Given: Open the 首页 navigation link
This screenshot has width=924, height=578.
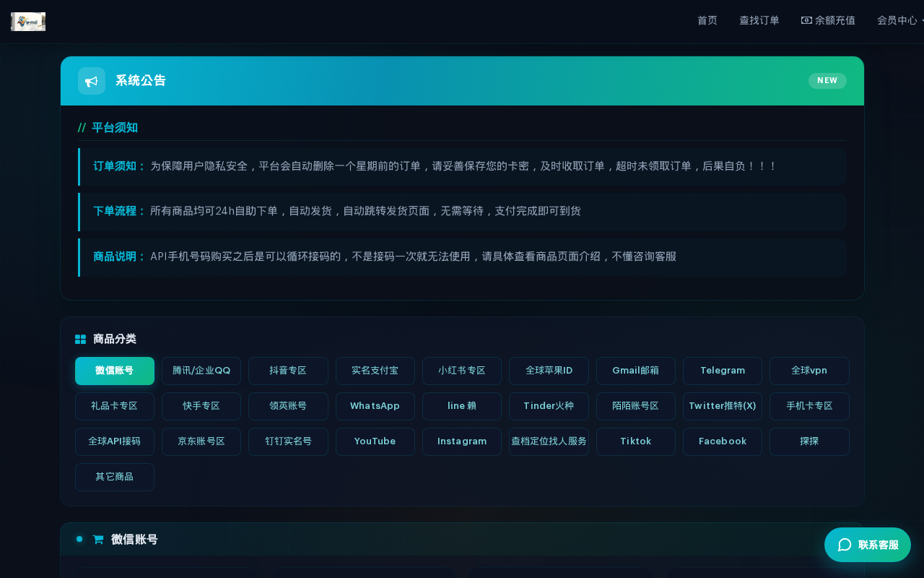Looking at the screenshot, I should click(707, 20).
